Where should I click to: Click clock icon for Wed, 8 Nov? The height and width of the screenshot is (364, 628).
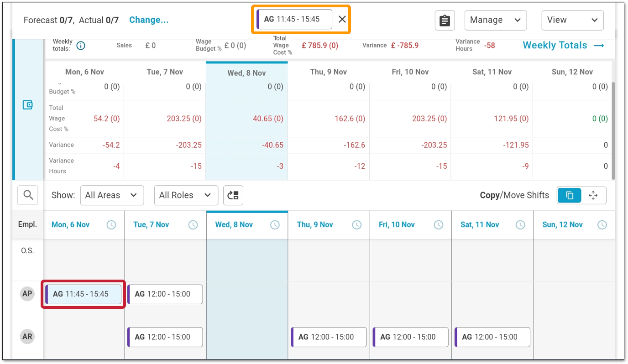pyautogui.click(x=275, y=225)
